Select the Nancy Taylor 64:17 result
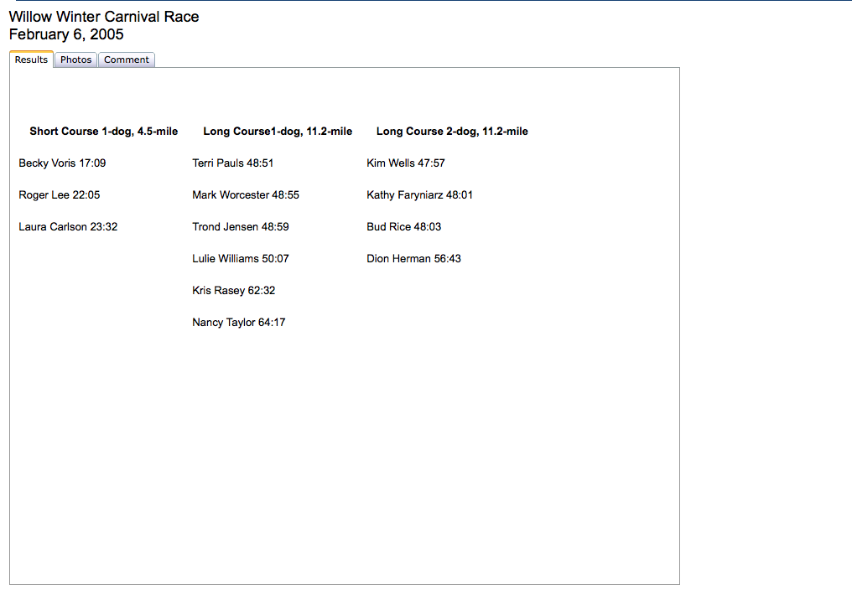The image size is (852, 616). point(238,322)
